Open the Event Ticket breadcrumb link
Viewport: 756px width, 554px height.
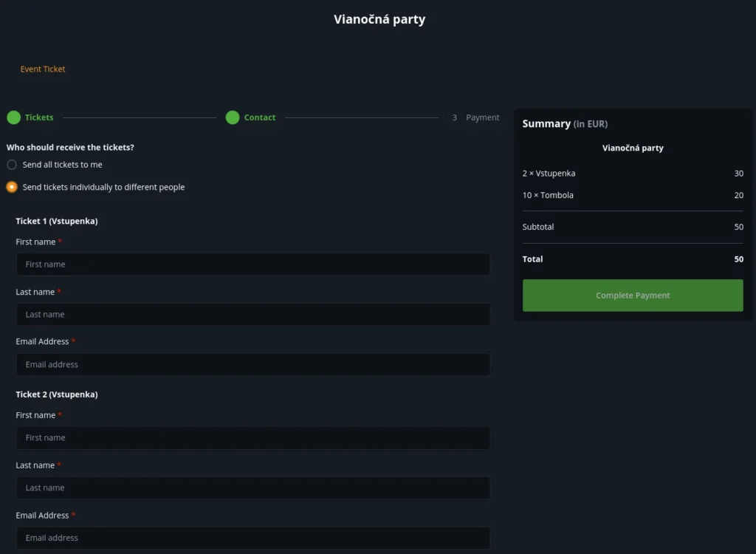point(43,69)
